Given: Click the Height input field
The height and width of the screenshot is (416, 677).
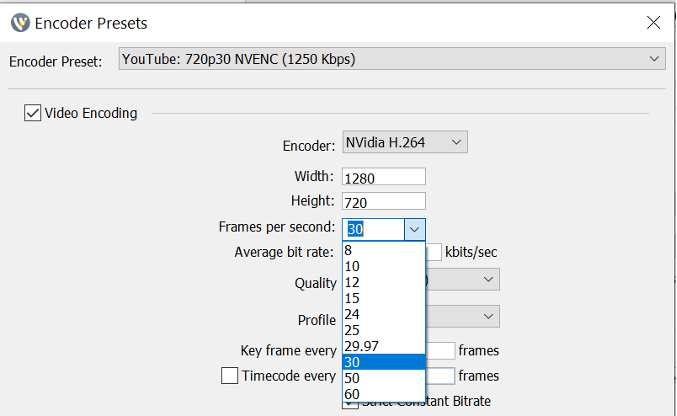Looking at the screenshot, I should pos(383,202).
